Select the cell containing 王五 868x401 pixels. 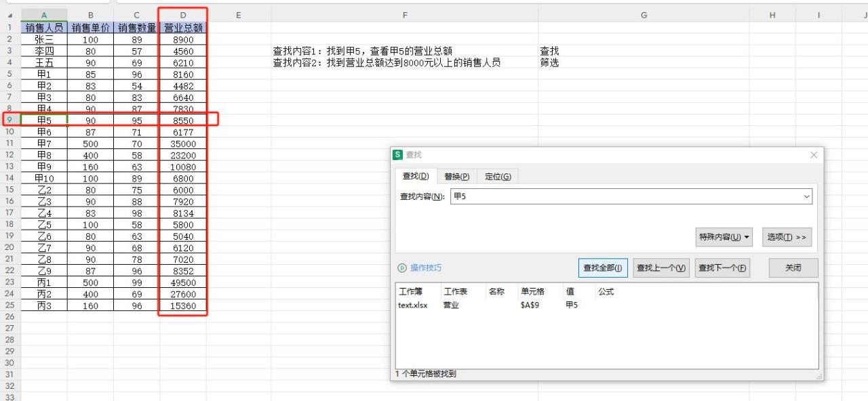(44, 62)
